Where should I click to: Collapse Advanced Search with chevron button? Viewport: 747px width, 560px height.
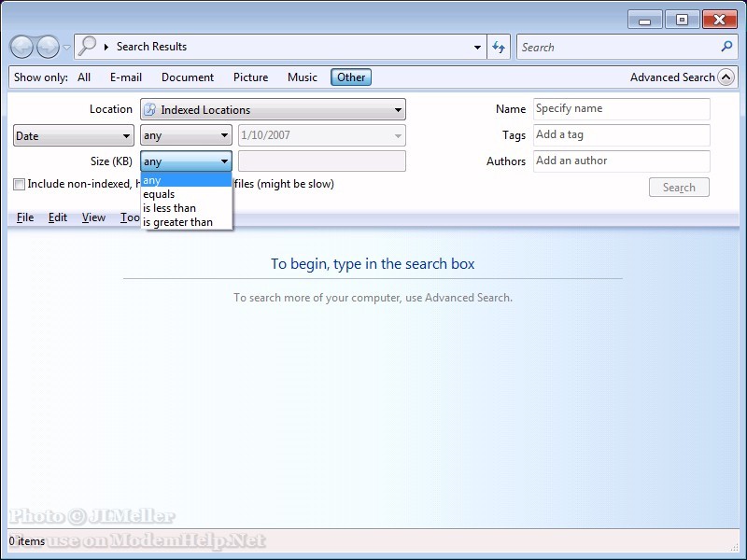click(726, 77)
